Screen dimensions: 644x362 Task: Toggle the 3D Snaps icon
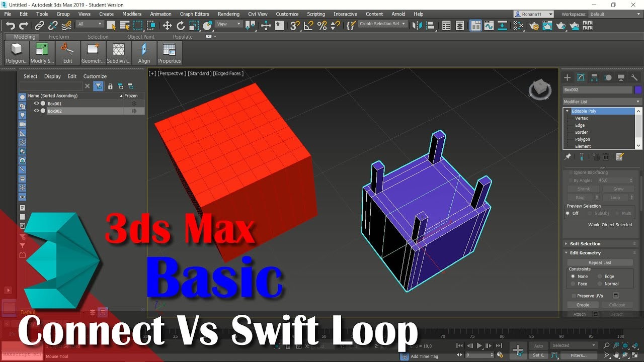pos(295,26)
